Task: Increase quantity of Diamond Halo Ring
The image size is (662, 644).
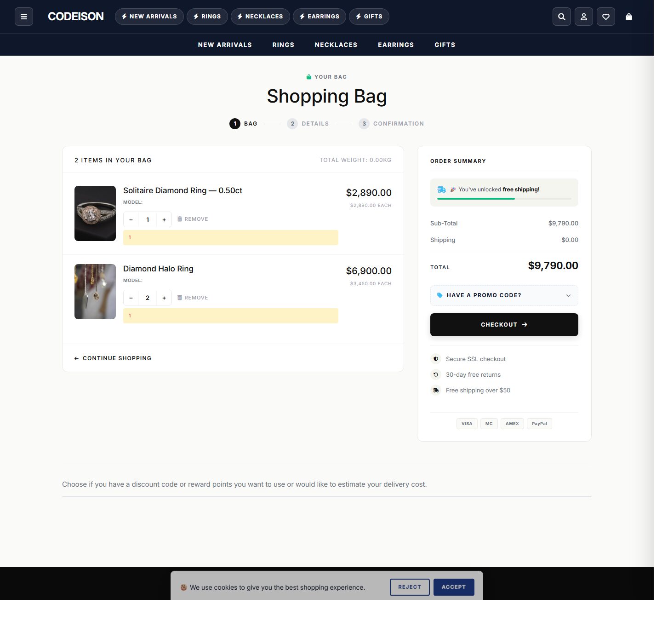Action: 164,298
